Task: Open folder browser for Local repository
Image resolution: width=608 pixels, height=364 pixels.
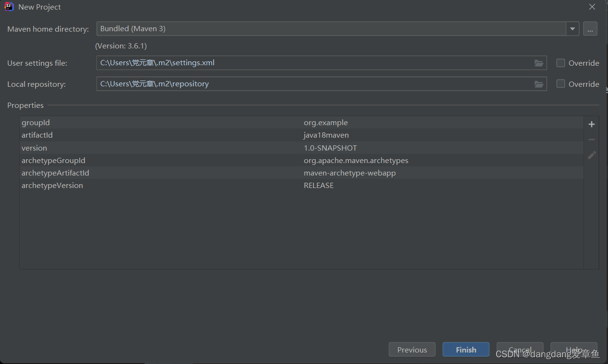Action: click(x=539, y=84)
